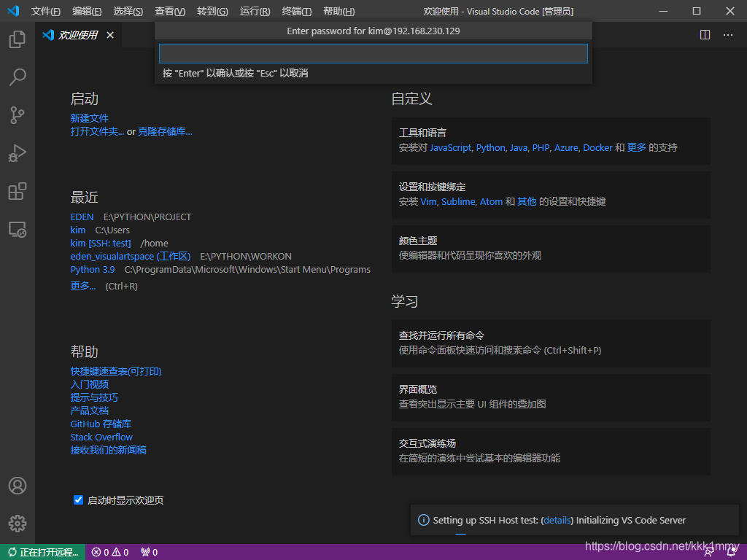Open the 运行(R) menu
This screenshot has height=560, width=747.
tap(255, 12)
